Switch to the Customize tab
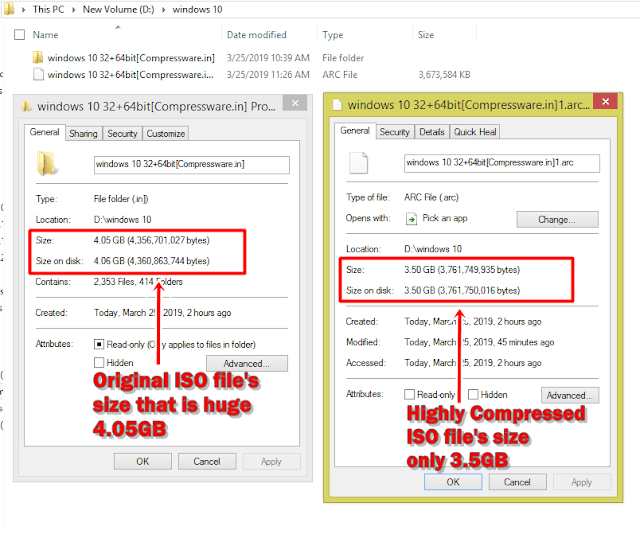The height and width of the screenshot is (542, 640). pos(166,133)
